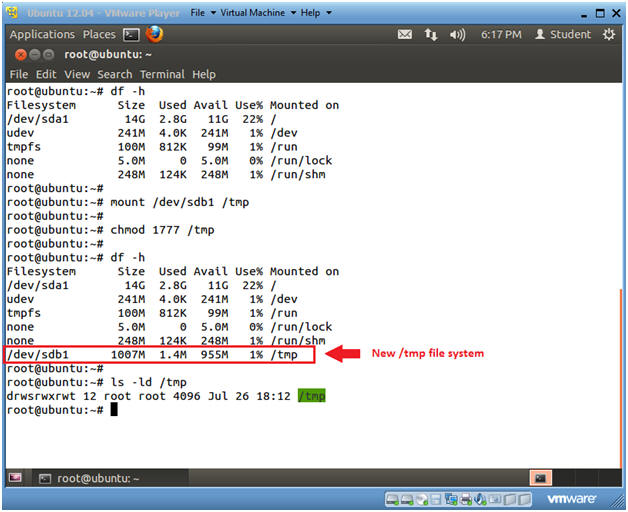
Task: Click the highlighted green /tmp text
Action: point(312,396)
